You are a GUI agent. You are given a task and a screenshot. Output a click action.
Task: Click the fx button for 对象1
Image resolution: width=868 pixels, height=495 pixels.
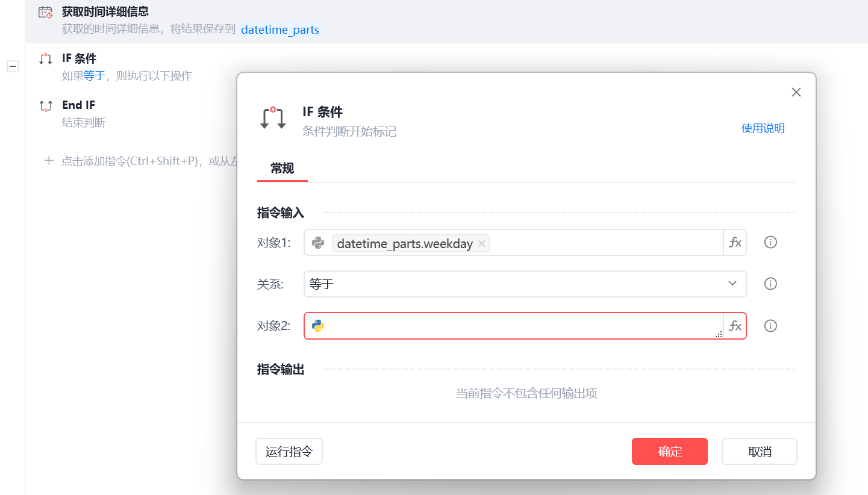pyautogui.click(x=735, y=243)
